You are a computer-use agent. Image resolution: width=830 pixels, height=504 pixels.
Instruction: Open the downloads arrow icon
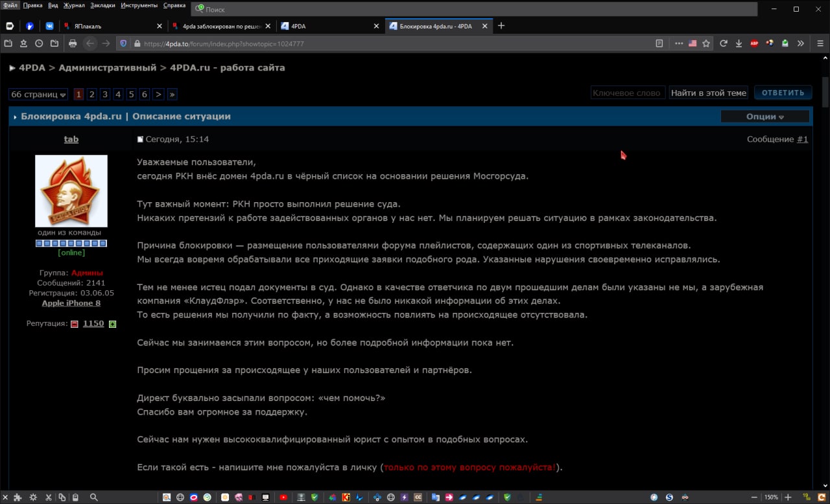point(739,43)
